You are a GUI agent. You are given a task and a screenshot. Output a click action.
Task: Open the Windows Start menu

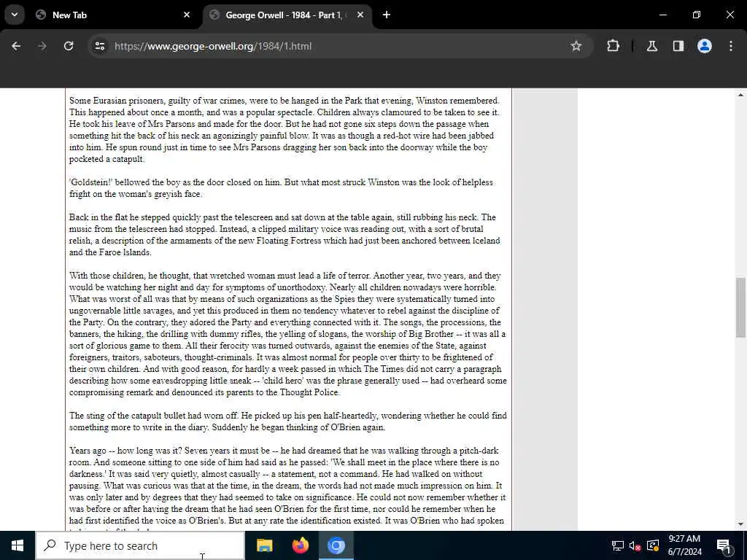(18, 545)
